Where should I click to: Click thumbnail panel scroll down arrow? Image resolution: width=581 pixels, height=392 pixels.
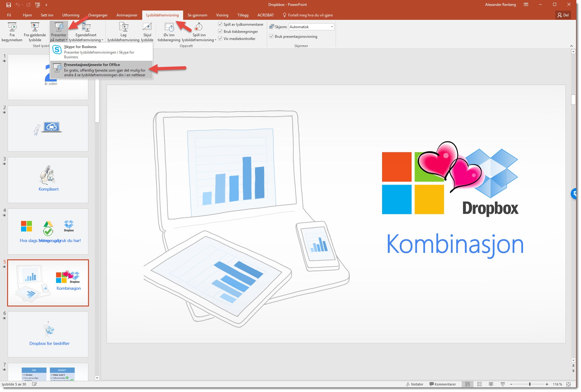pyautogui.click(x=97, y=378)
